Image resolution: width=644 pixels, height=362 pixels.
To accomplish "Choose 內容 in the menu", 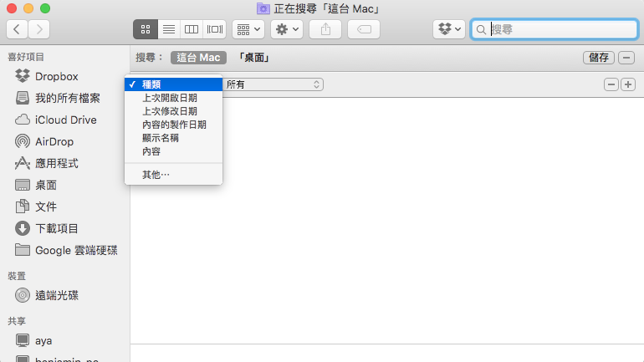I will coord(174,151).
